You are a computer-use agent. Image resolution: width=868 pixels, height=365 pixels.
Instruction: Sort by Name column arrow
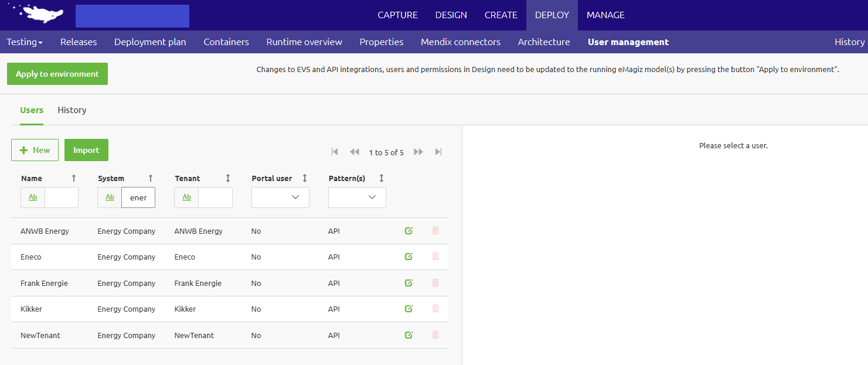coord(74,178)
